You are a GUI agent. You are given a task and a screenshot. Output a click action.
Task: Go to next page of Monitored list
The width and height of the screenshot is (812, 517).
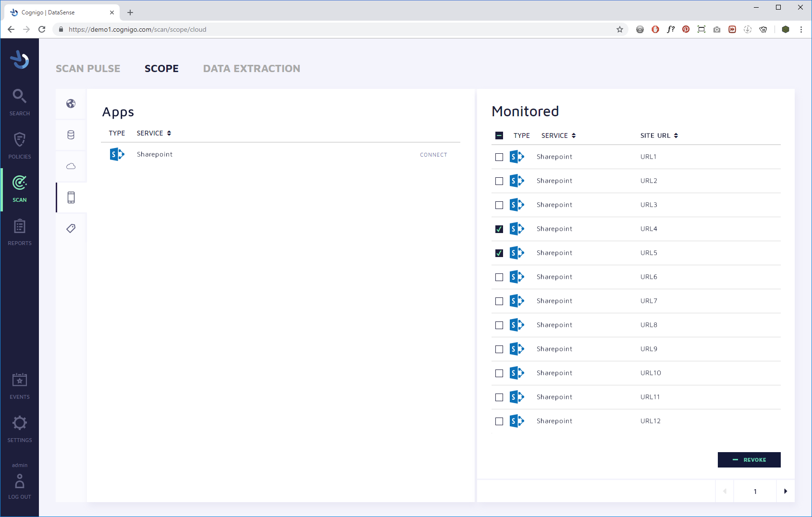point(786,491)
